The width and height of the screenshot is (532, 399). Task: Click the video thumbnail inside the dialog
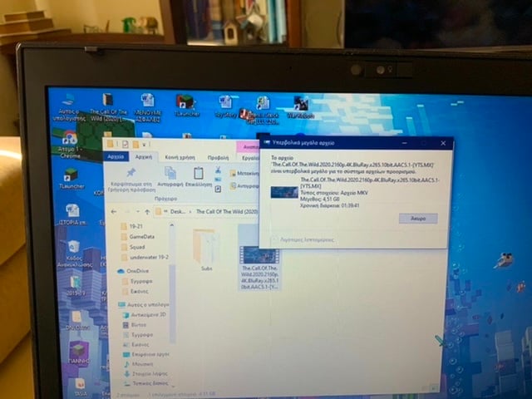tap(284, 192)
